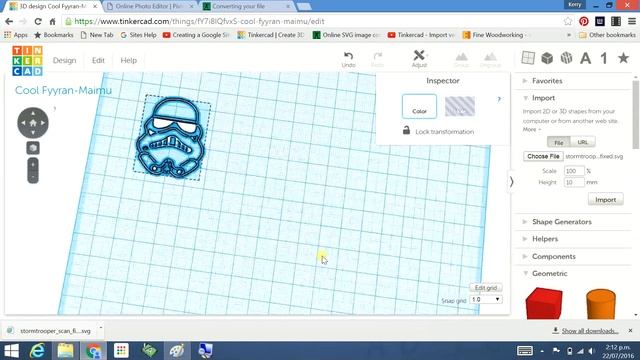This screenshot has height=360, width=640.
Task: Click the More link in Import
Action: click(531, 129)
